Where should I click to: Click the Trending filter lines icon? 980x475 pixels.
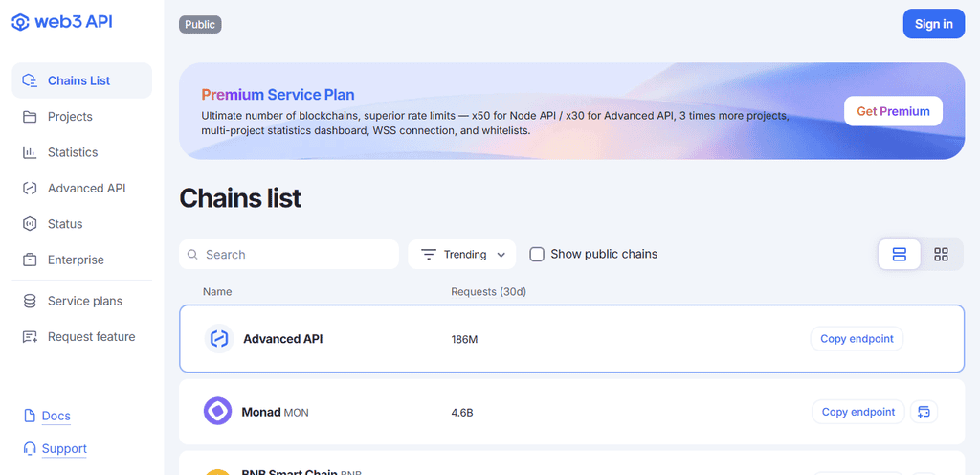429,255
